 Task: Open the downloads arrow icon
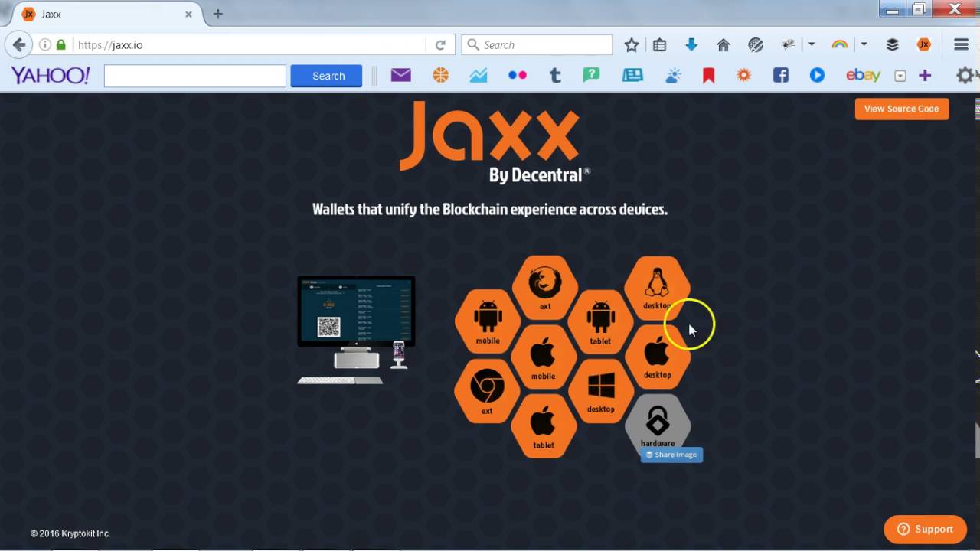[691, 45]
